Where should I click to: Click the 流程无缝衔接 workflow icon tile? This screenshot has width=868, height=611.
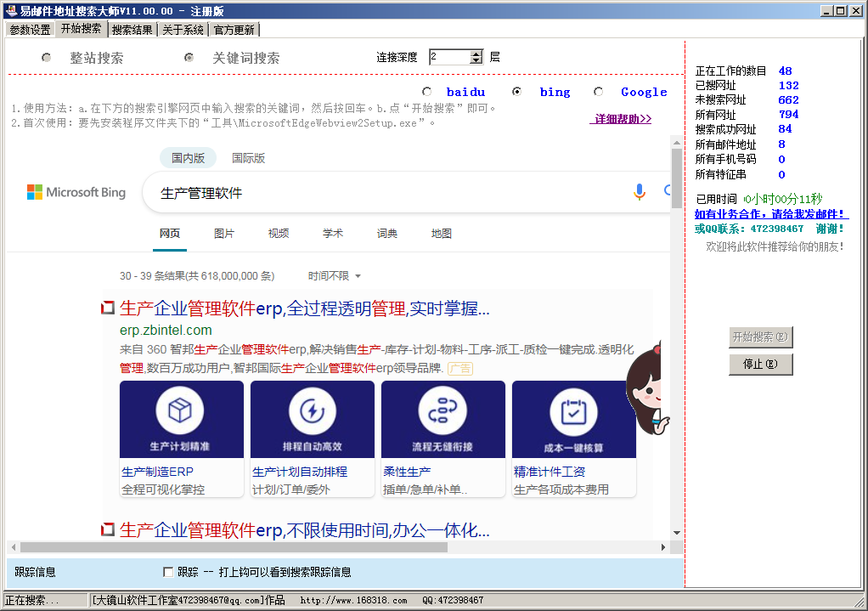point(442,419)
